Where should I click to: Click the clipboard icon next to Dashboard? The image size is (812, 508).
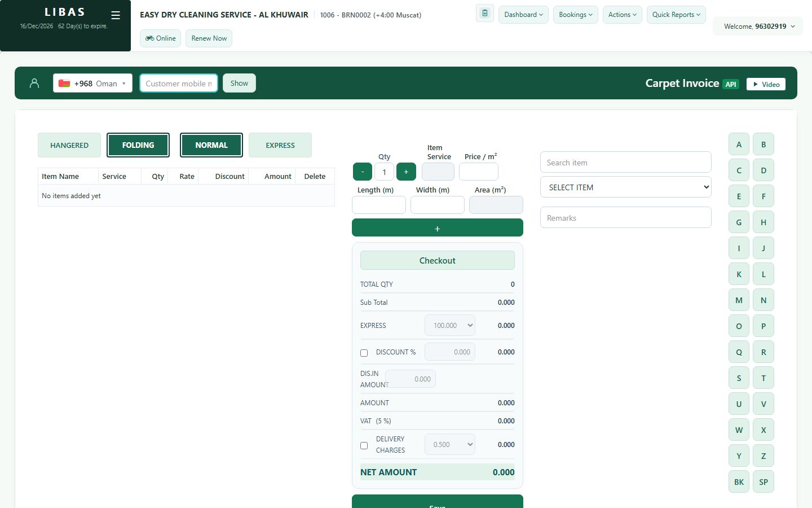pyautogui.click(x=485, y=14)
